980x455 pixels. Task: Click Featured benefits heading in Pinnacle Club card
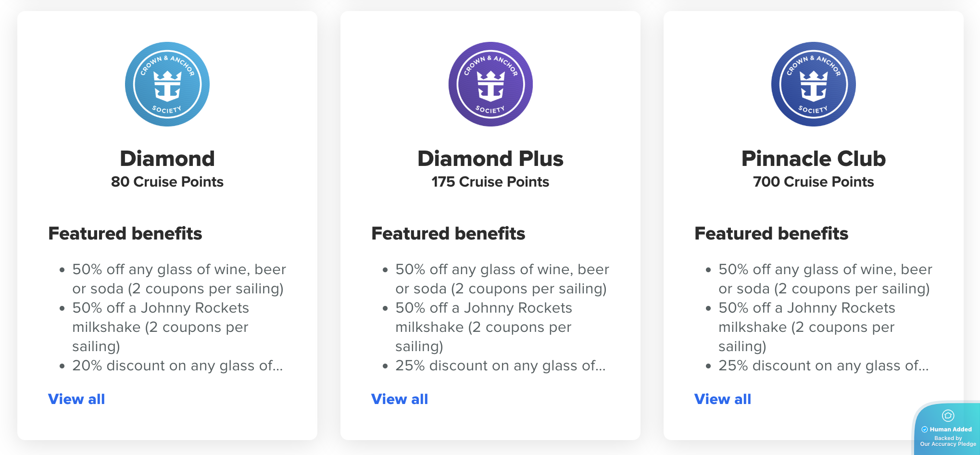[x=772, y=234]
